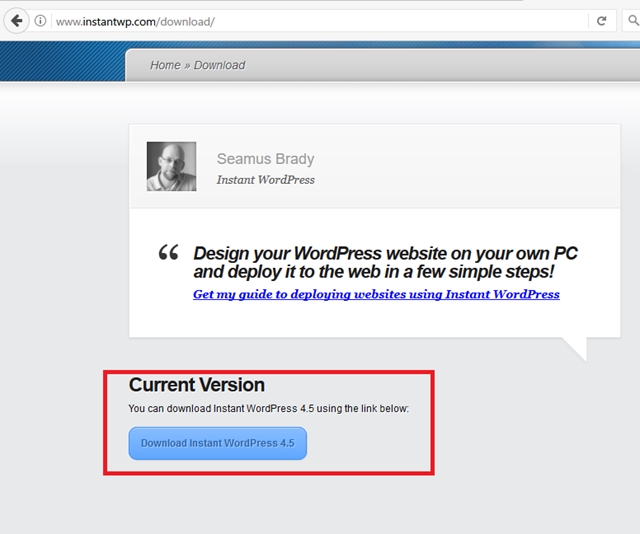Click the search magnifier icon
This screenshot has width=640, height=534.
click(631, 21)
